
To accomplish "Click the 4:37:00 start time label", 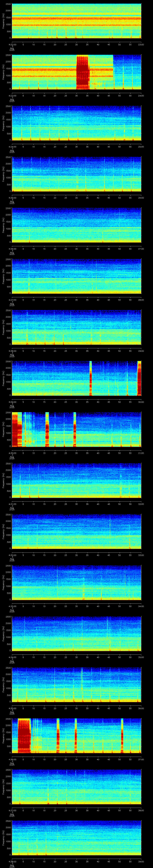I will tap(12, 810).
